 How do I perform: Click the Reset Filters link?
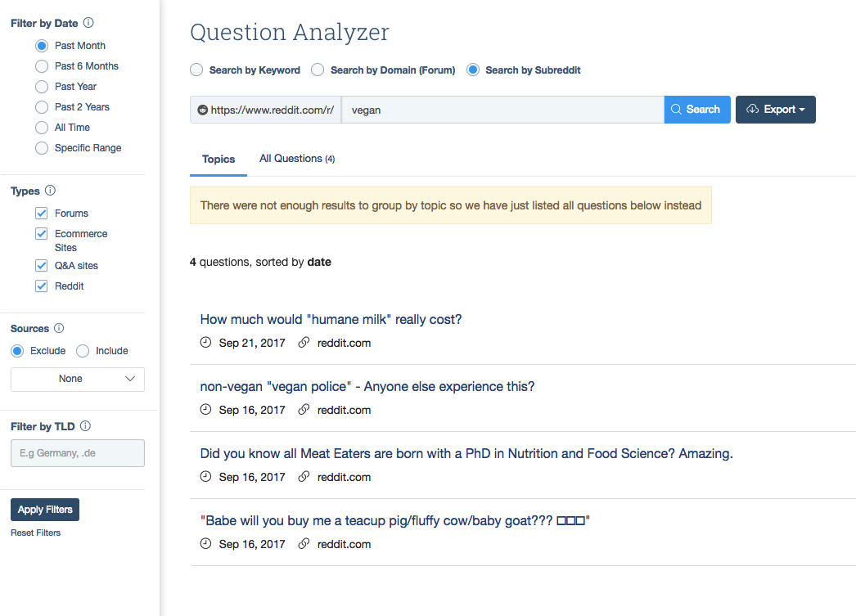click(x=35, y=533)
